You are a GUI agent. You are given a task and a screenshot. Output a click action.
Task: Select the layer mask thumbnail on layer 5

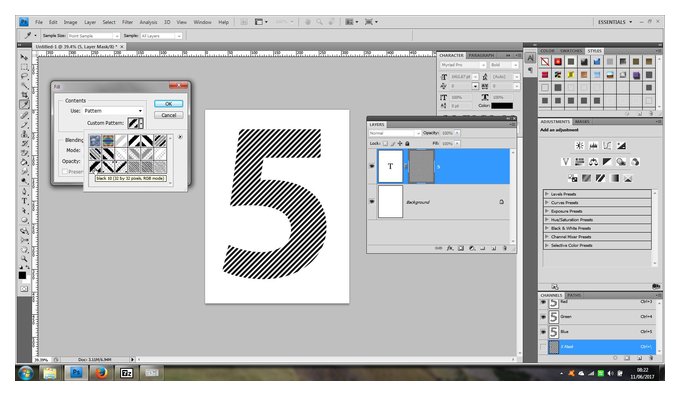(421, 166)
